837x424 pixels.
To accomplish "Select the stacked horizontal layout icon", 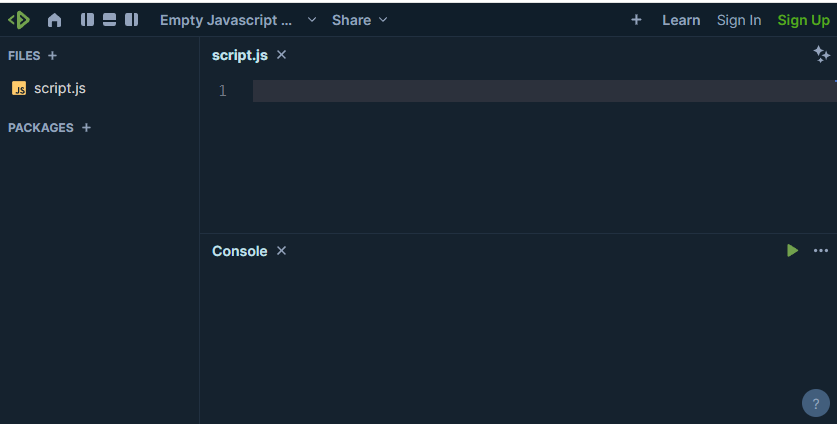I will (109, 20).
